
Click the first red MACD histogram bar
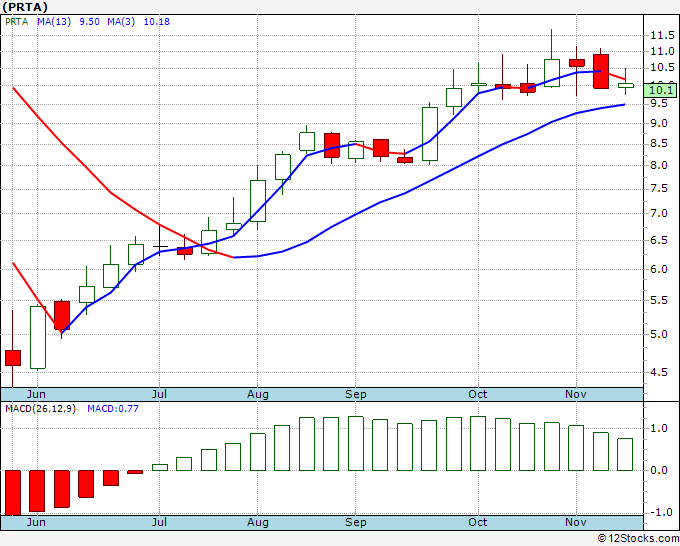(x=13, y=493)
